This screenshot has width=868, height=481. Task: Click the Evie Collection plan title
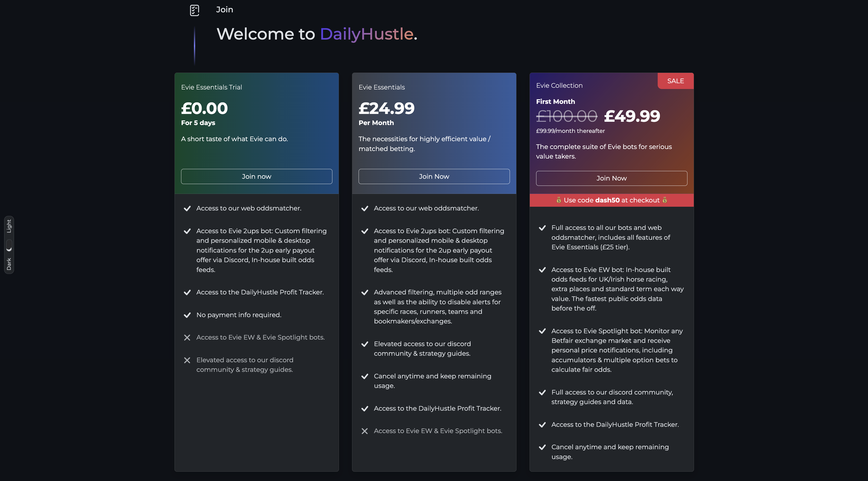tap(559, 85)
